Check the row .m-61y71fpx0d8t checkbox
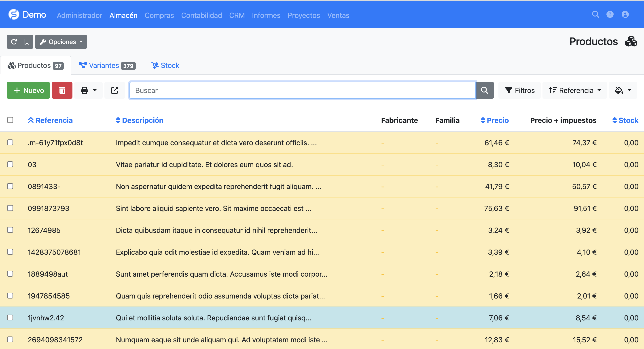This screenshot has height=349, width=644. point(10,142)
